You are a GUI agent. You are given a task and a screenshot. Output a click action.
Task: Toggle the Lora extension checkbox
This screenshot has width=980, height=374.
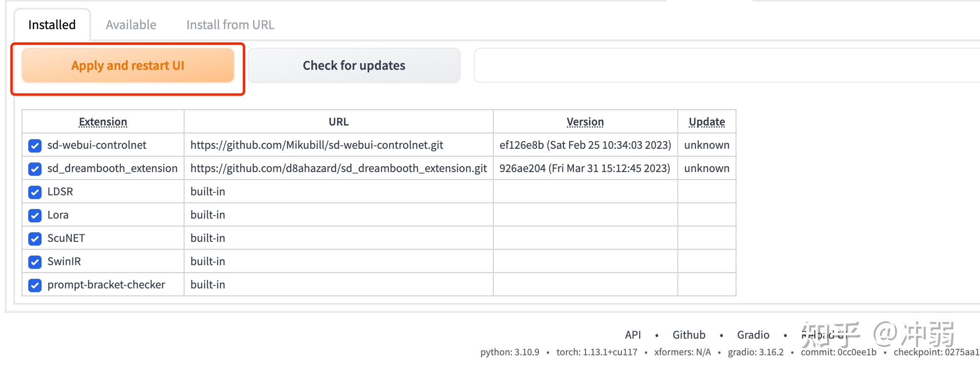(35, 215)
